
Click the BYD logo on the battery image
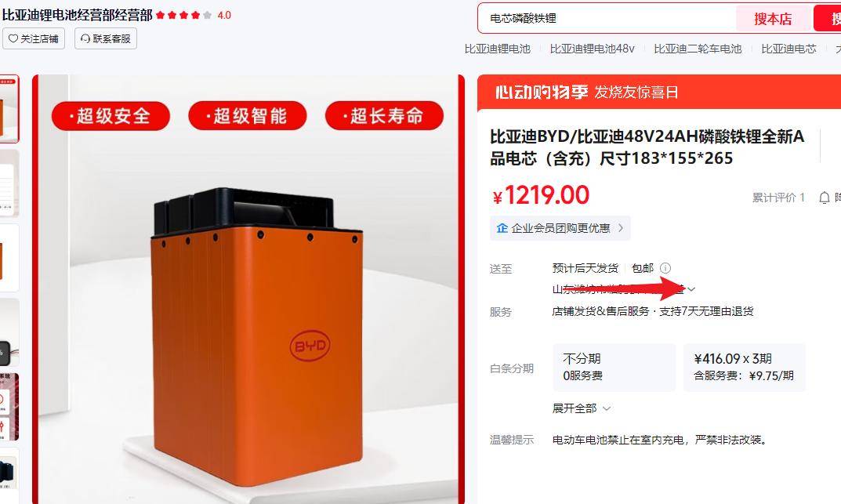(x=310, y=346)
